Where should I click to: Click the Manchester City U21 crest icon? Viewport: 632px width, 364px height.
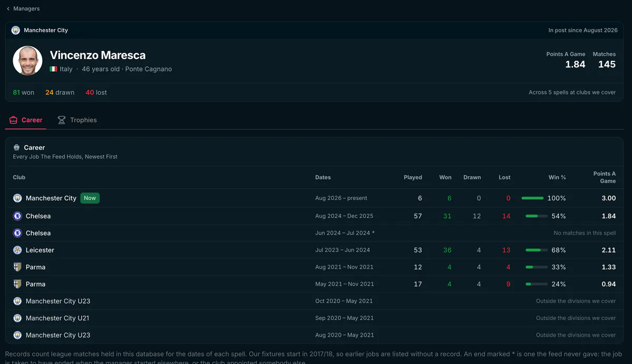tap(17, 318)
